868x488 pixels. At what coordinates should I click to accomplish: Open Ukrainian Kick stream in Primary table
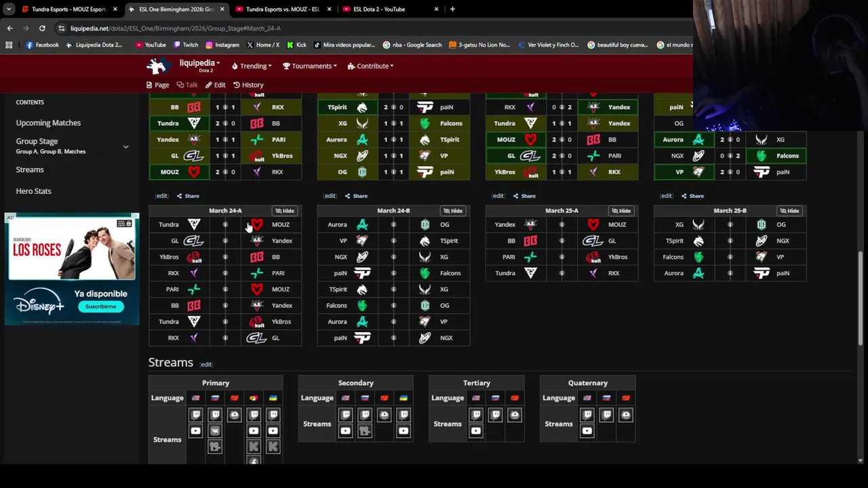click(273, 447)
